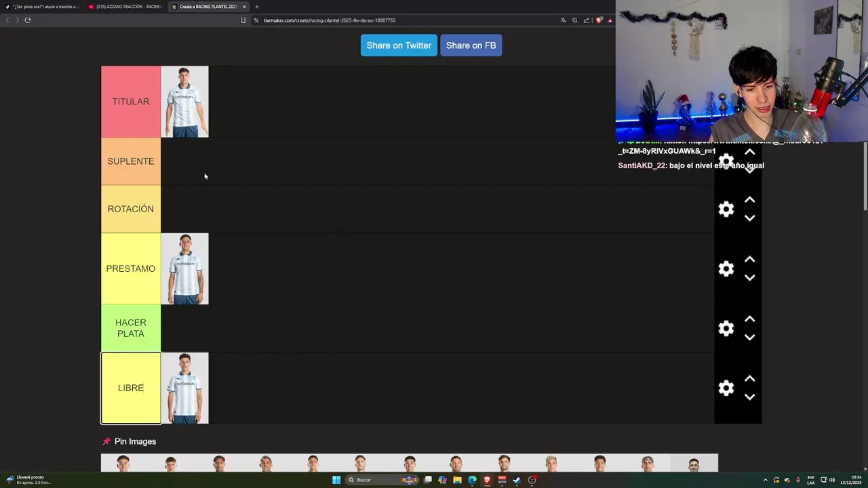Switch to AZZARO REACCIÓN YouTube tab
Screen dimensions: 868x488
[x=125, y=7]
